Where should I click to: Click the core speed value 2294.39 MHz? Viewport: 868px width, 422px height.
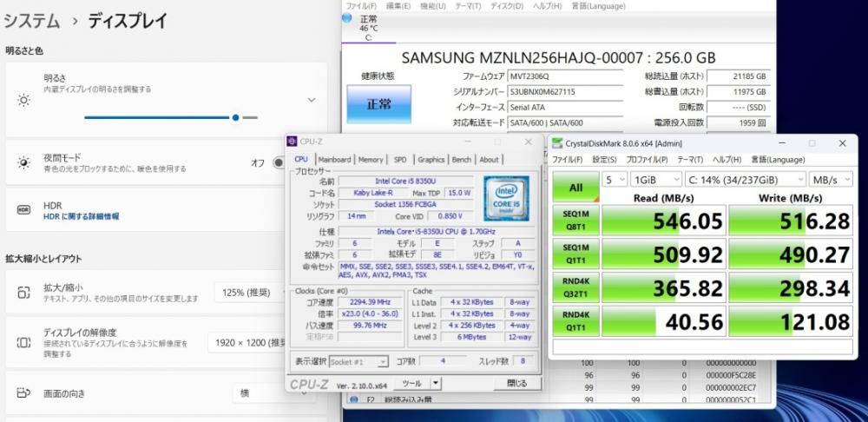pos(370,302)
